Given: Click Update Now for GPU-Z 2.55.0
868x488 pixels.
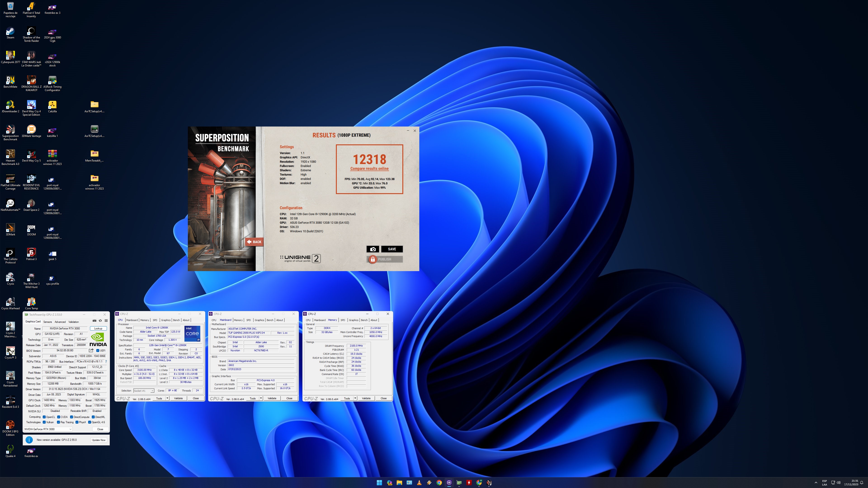Looking at the screenshot, I should click(99, 440).
